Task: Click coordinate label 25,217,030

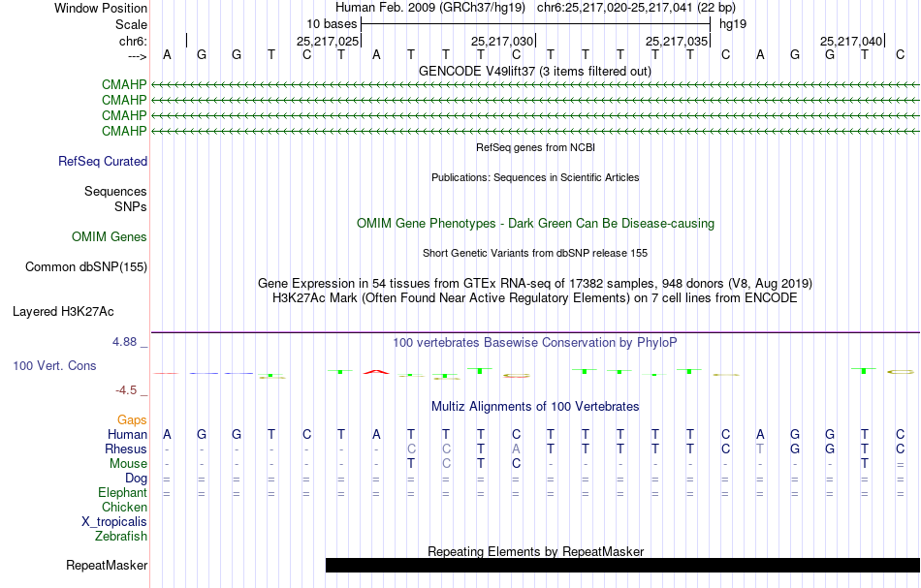Action: click(501, 41)
